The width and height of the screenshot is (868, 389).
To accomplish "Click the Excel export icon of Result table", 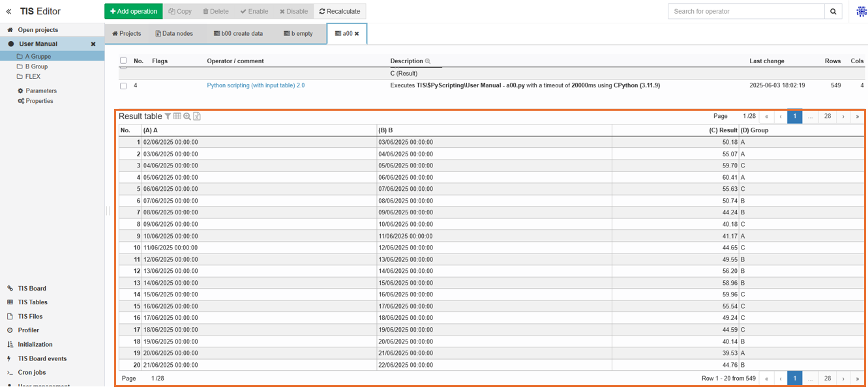I will tap(197, 117).
